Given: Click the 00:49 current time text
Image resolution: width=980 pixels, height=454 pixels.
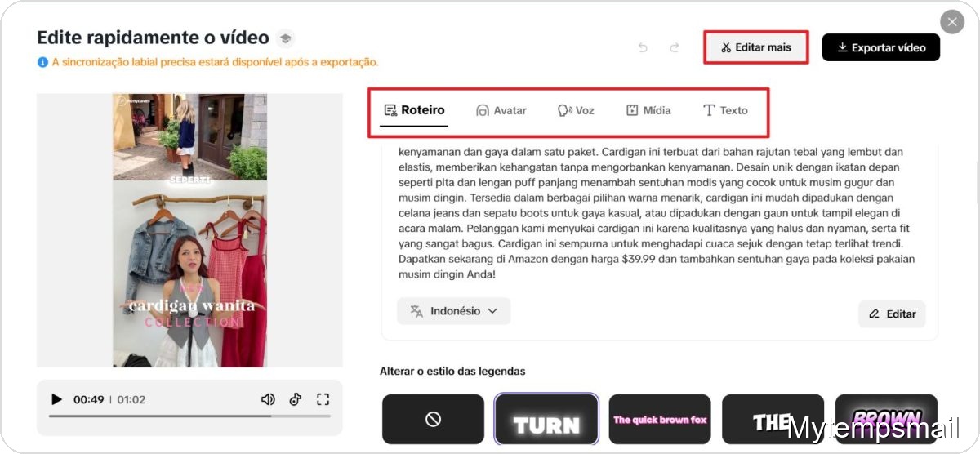Looking at the screenshot, I should point(89,399).
